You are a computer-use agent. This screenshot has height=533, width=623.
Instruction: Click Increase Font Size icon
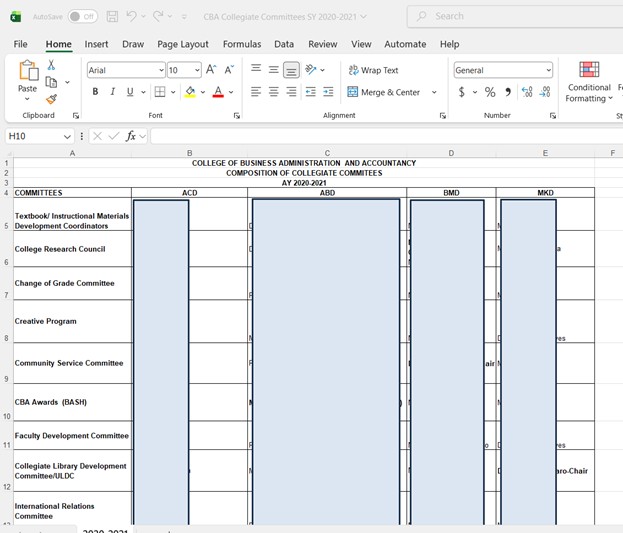coord(211,70)
